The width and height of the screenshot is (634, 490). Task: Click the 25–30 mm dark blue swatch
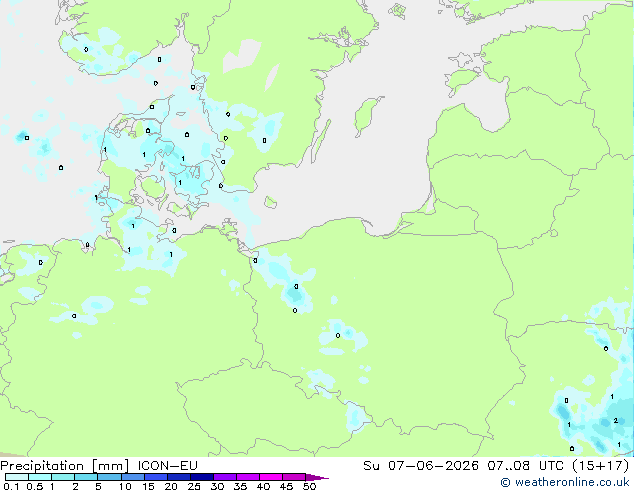pos(201,477)
